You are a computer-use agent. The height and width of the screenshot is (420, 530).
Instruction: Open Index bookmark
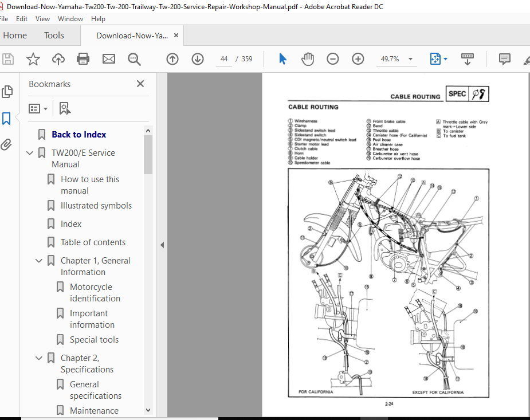[71, 224]
